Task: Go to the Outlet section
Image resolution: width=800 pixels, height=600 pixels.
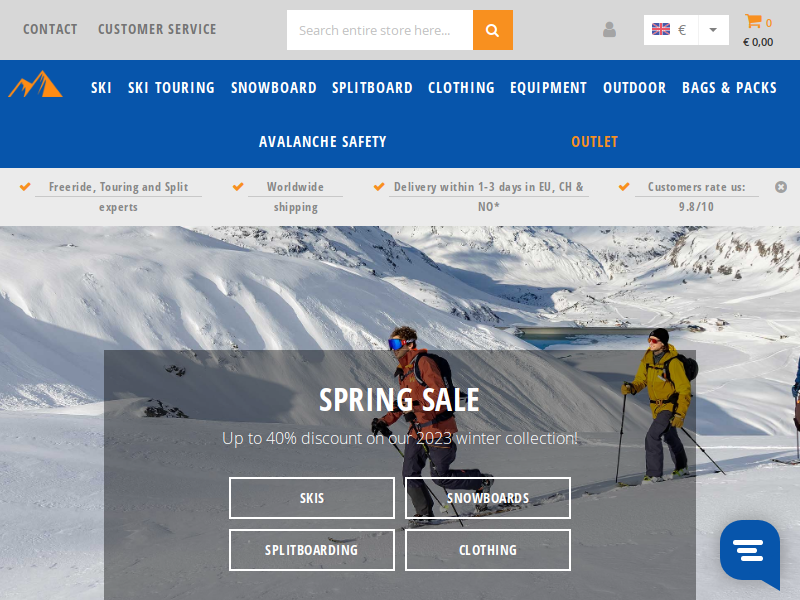Action: point(594,142)
